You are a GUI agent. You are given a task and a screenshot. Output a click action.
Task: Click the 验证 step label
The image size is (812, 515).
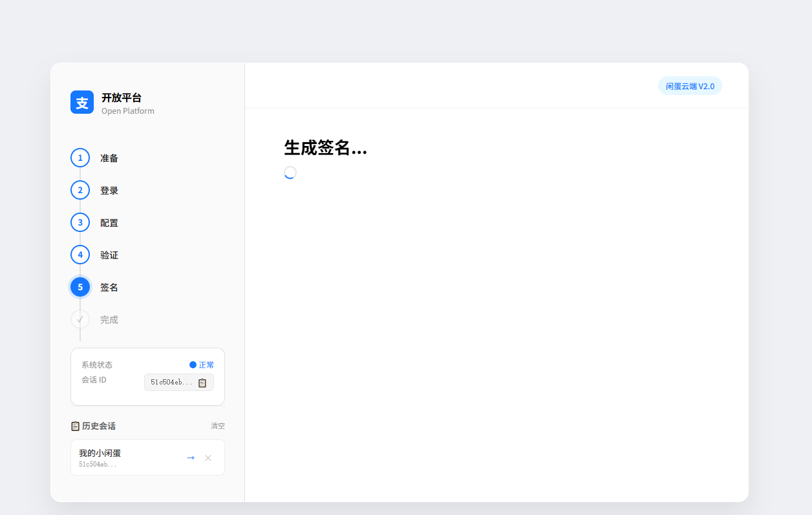[109, 255]
